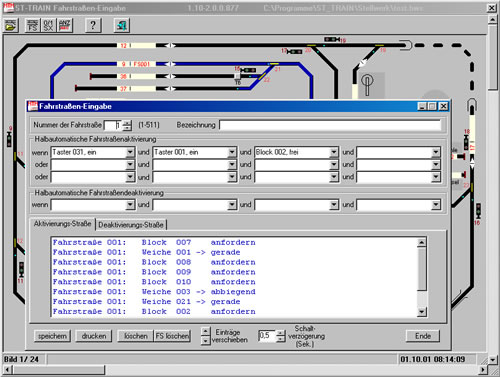Open help via the question mark icon

point(93,25)
